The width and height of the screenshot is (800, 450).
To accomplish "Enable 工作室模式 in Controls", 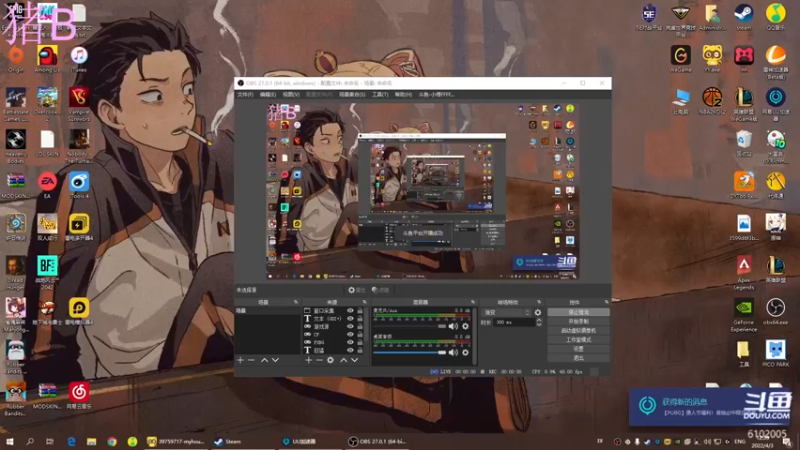I will 578,340.
